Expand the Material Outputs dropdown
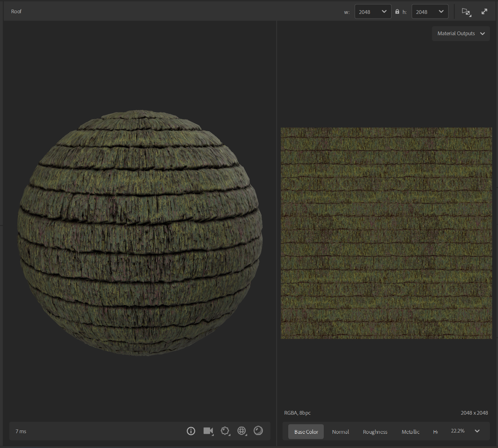Viewport: 498px width, 448px height. pyautogui.click(x=461, y=34)
